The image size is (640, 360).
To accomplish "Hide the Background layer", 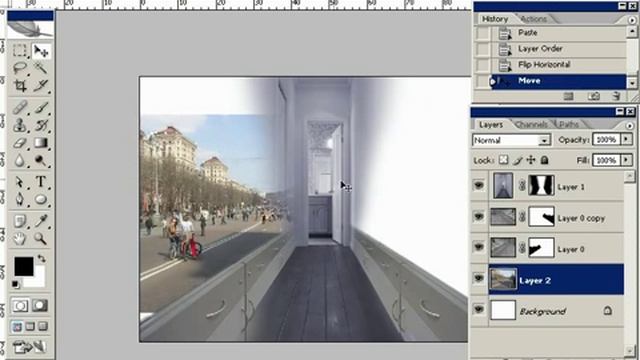I will (478, 310).
